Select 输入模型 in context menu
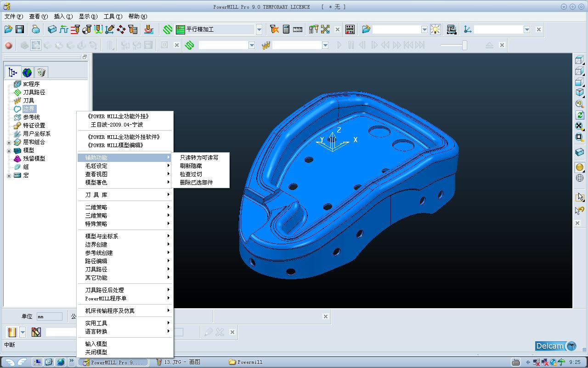 [125, 344]
